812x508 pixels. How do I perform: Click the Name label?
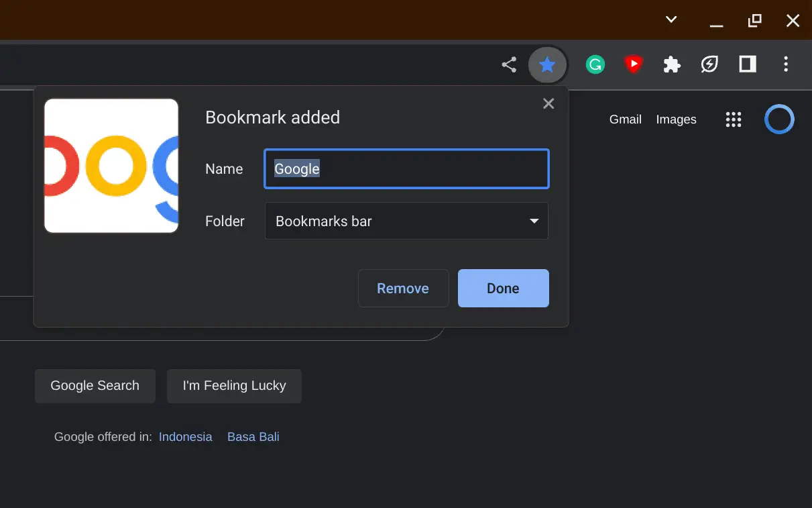224,169
